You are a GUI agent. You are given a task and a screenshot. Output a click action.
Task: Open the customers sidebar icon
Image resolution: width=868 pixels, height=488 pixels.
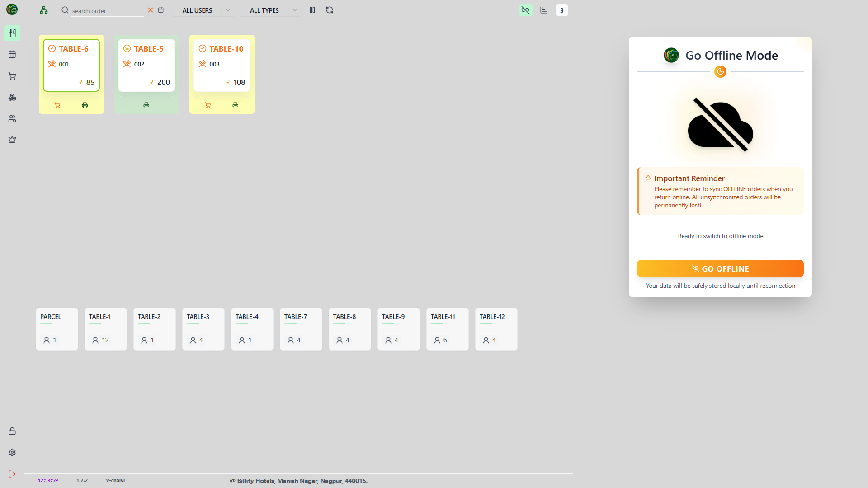click(x=12, y=118)
